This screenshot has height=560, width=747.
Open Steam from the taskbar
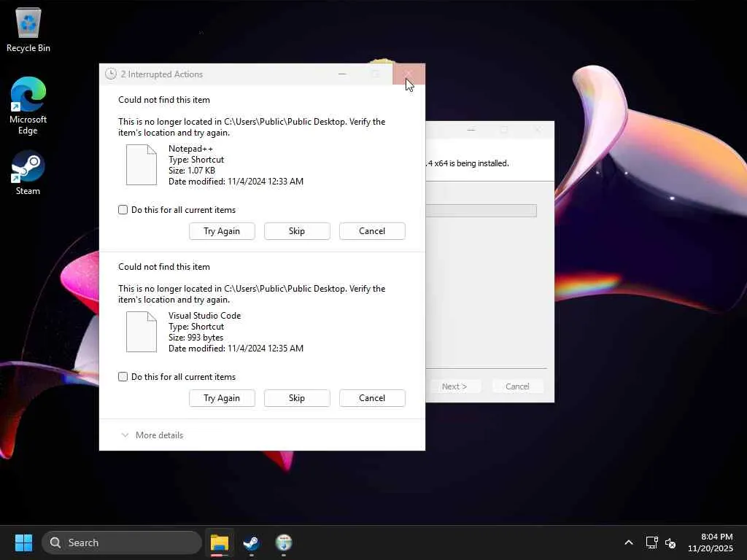251,542
